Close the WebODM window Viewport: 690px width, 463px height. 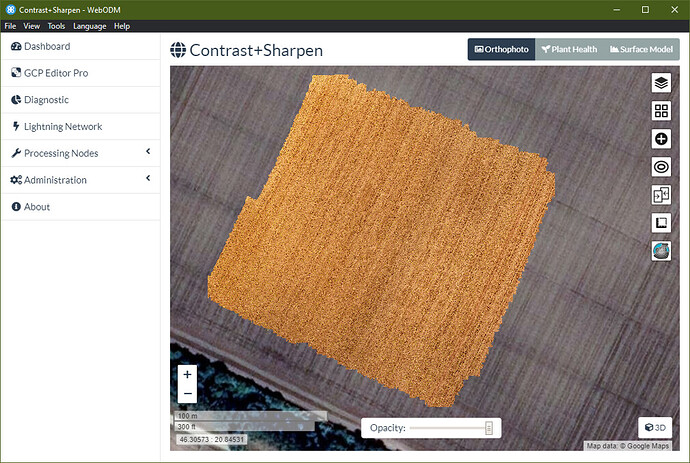click(x=674, y=10)
